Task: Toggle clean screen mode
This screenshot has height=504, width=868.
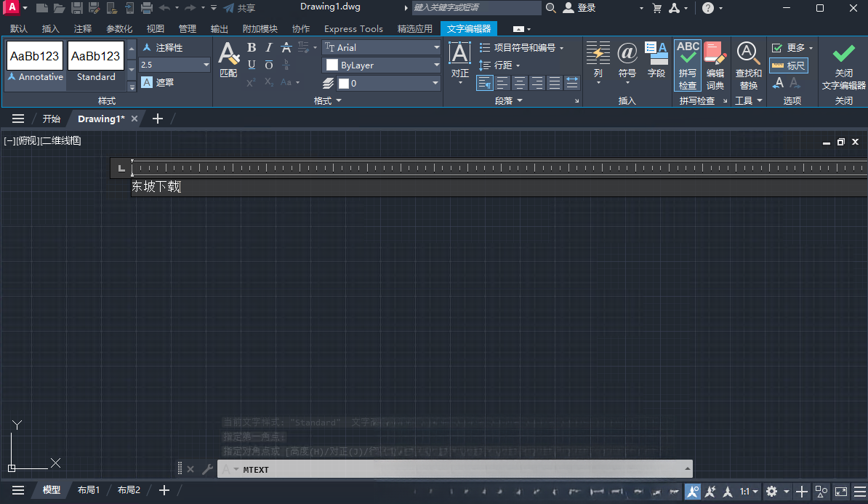Action: [x=841, y=491]
